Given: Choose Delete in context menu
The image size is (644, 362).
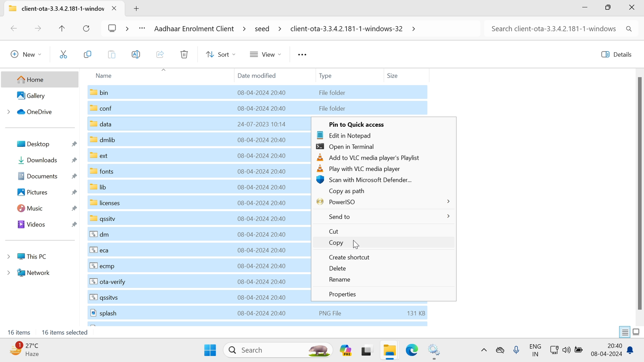Looking at the screenshot, I should point(384,268).
